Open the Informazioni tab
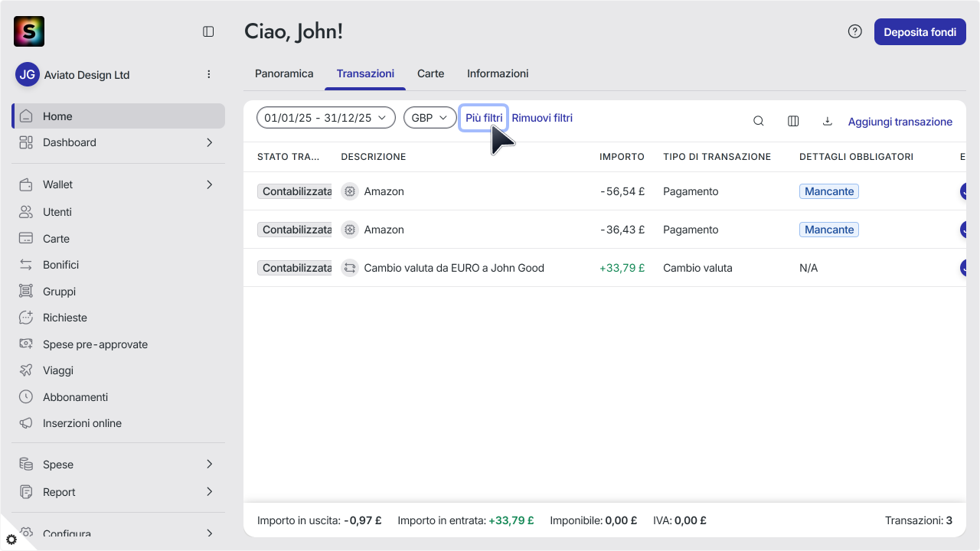This screenshot has height=551, width=980. click(498, 73)
